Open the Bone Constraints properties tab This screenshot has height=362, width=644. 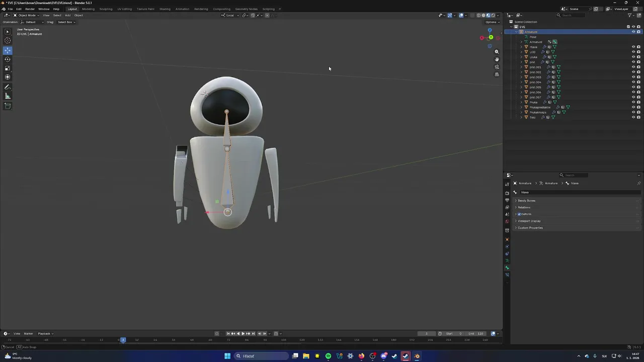pyautogui.click(x=507, y=275)
